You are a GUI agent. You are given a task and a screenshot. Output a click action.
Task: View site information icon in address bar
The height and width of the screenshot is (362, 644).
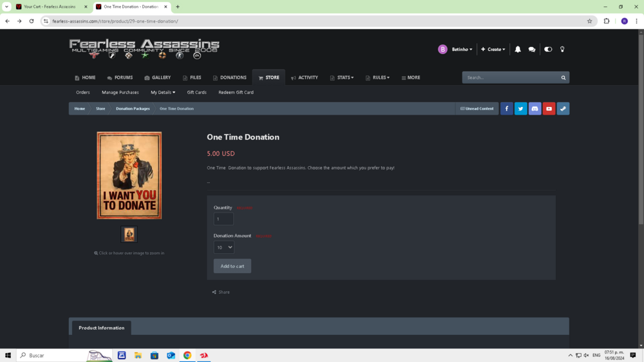[46, 21]
